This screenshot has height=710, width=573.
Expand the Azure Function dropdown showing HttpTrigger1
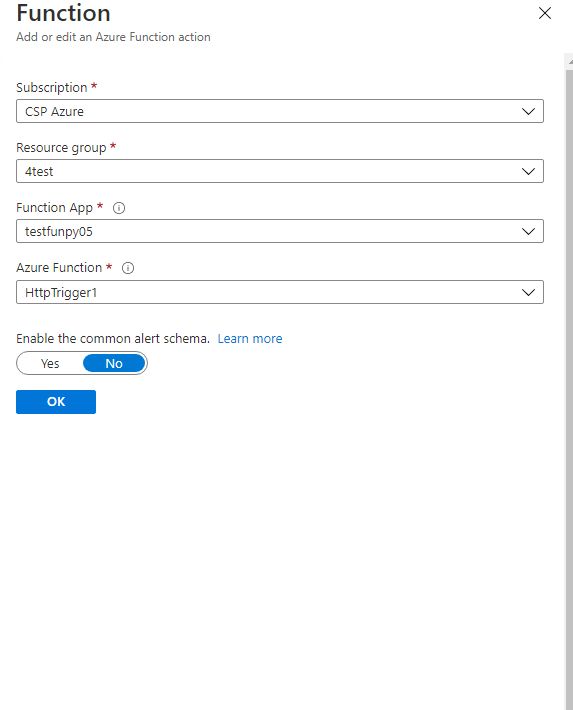tap(279, 292)
